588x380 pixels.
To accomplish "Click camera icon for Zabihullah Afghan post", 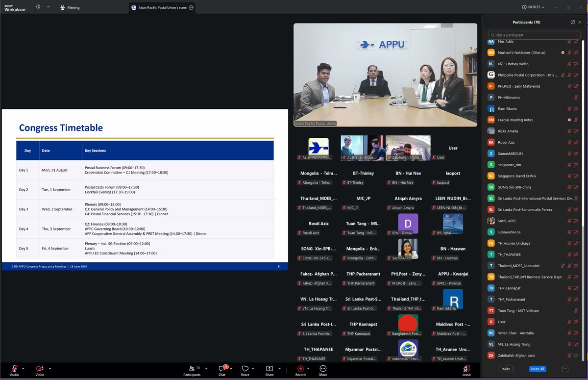I will pyautogui.click(x=576, y=355).
